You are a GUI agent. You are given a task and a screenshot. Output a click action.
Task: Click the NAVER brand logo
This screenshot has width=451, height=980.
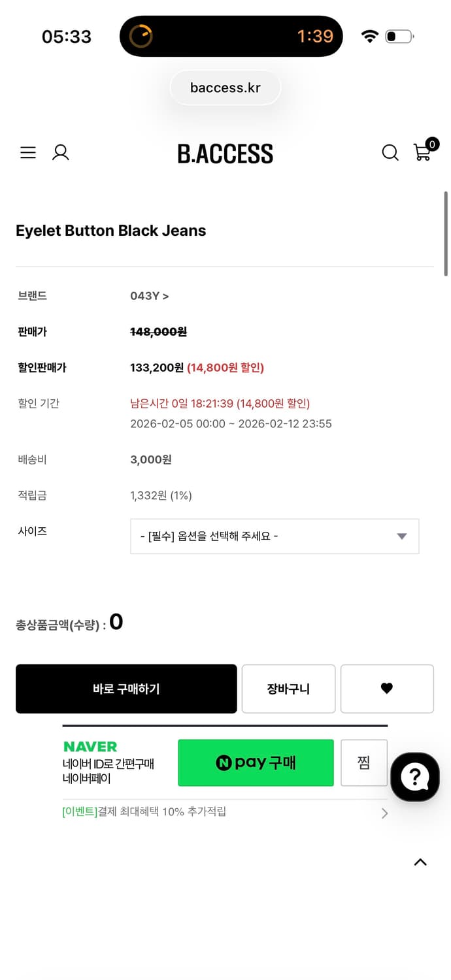pos(90,746)
